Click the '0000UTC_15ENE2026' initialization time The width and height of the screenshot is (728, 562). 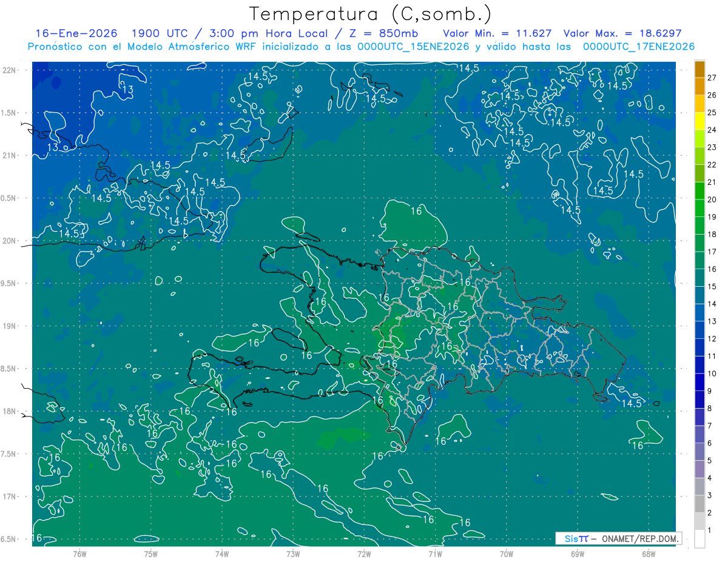[x=414, y=46]
